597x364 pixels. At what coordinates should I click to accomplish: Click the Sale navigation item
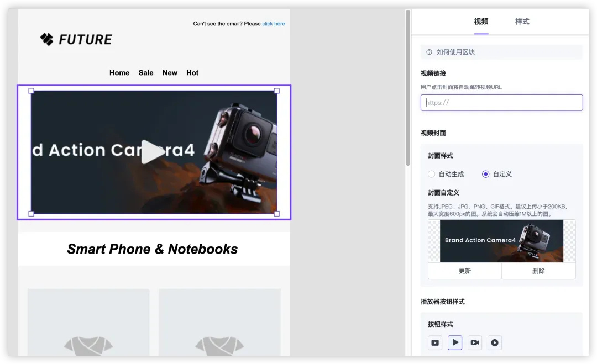click(146, 73)
